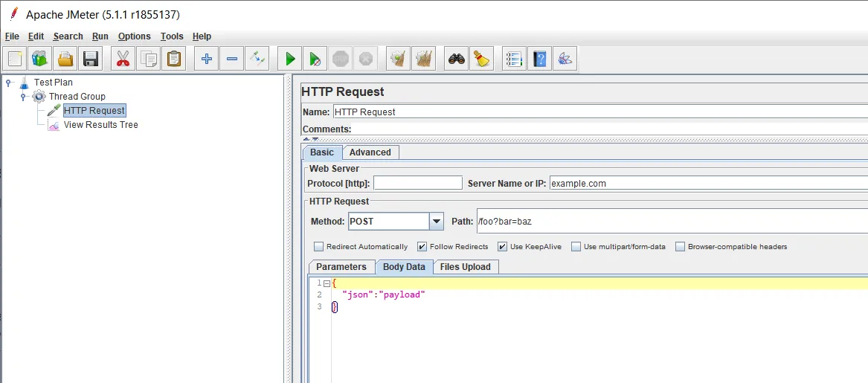Click the Collapse All minus icon
The width and height of the screenshot is (868, 383).
tap(232, 58)
